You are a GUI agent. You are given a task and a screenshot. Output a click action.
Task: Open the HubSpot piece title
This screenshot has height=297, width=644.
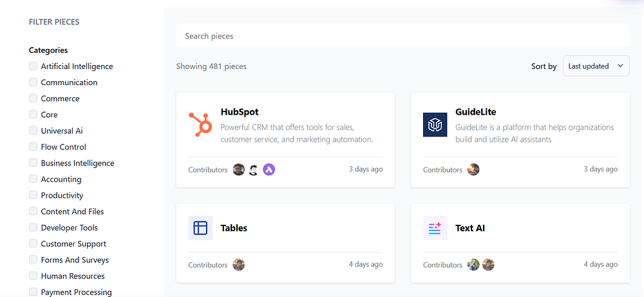[x=240, y=112]
